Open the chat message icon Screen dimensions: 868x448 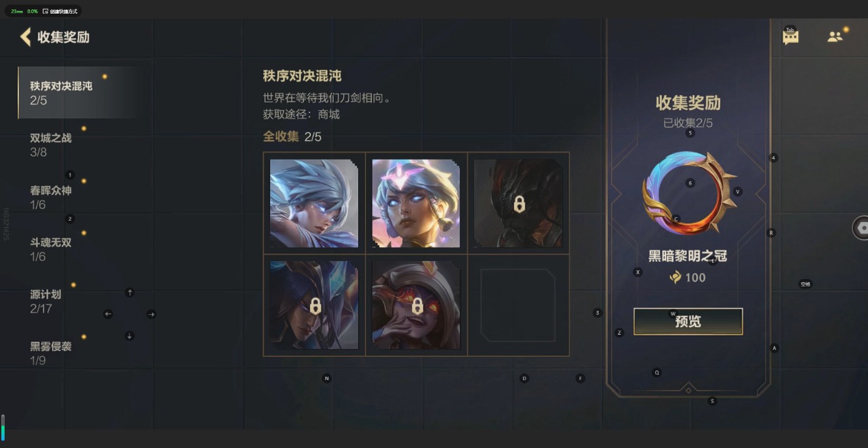[x=791, y=37]
